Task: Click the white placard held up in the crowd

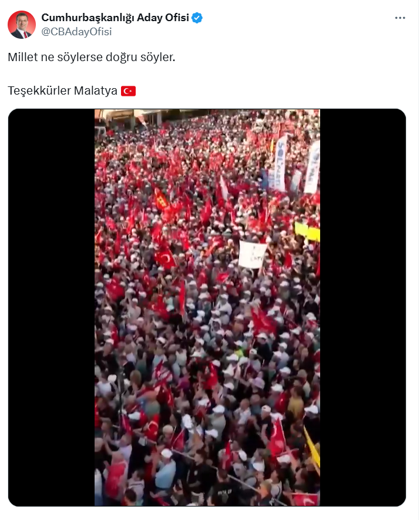Action: [x=252, y=254]
